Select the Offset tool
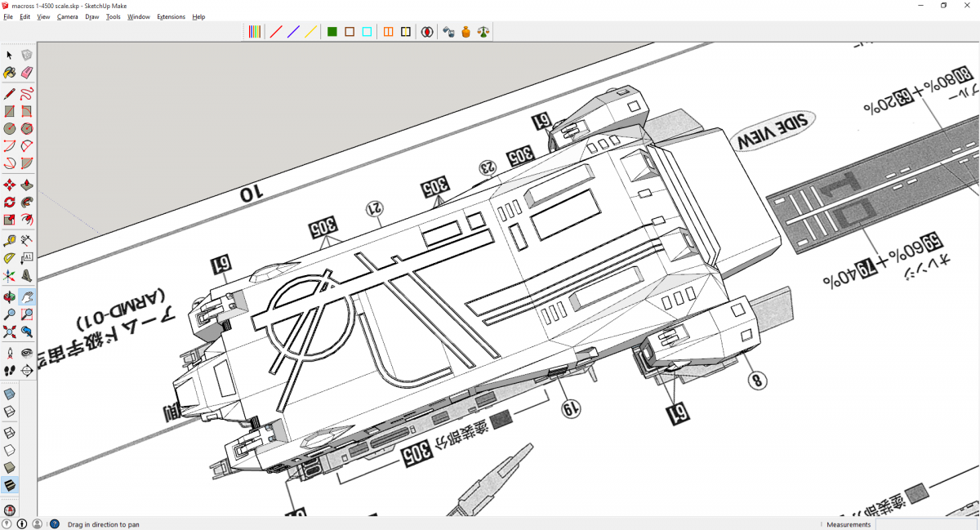The height and width of the screenshot is (530, 980). point(27,220)
